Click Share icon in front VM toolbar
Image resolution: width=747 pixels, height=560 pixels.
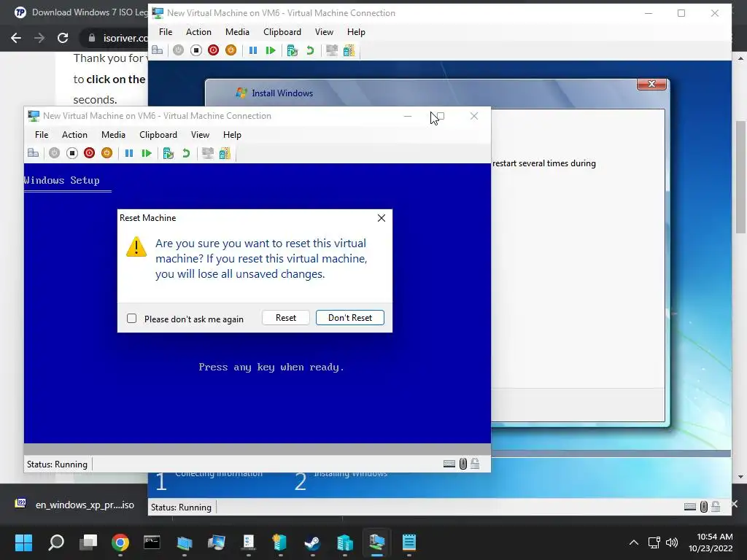(225, 153)
